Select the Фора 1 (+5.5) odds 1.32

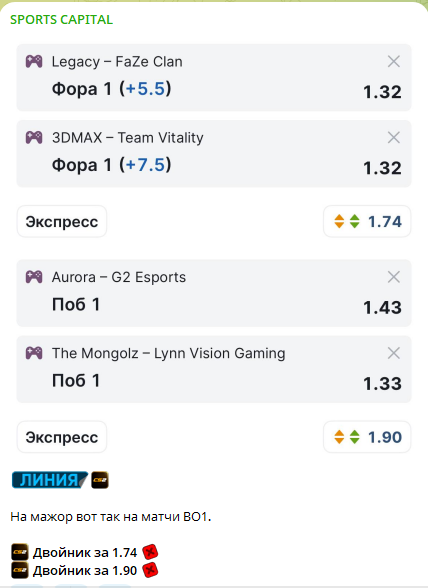382,92
